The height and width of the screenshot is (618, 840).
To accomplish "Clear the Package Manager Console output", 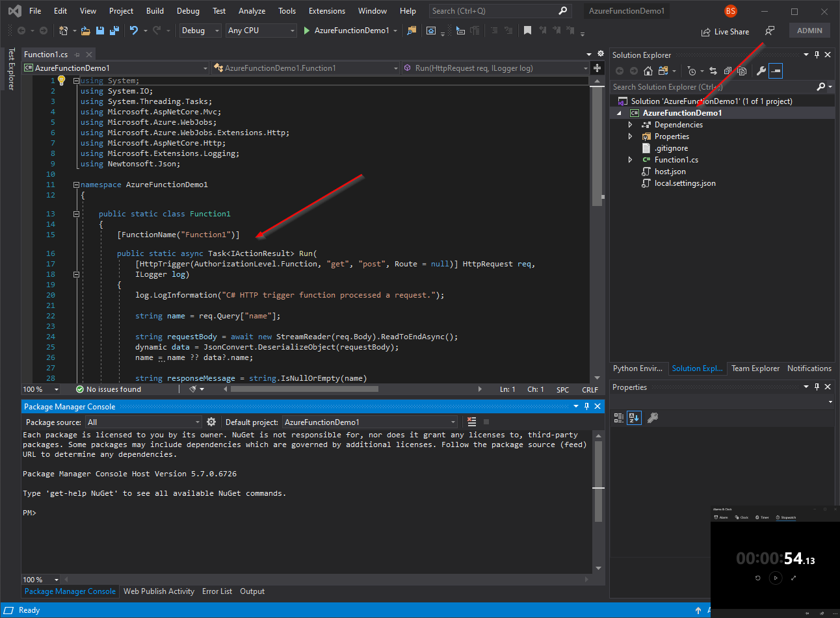I will click(471, 422).
